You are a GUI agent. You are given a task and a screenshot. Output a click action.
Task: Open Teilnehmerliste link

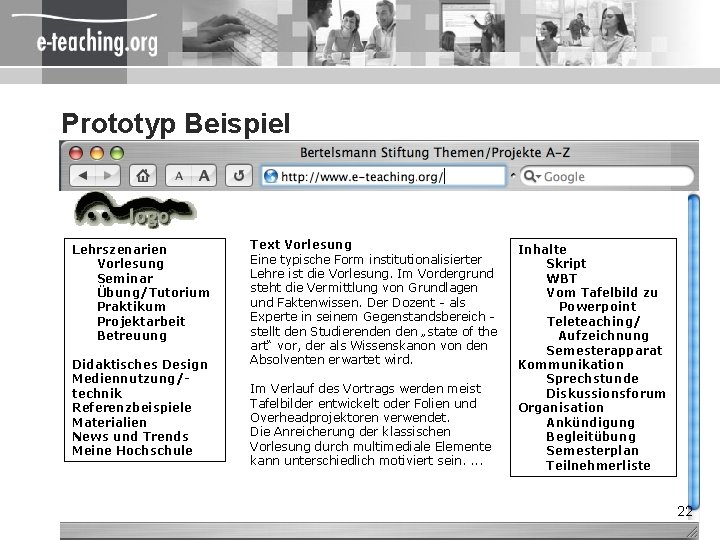(x=598, y=466)
